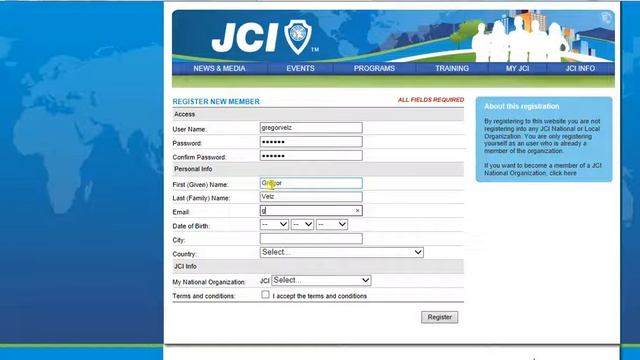Click the 'JCI Info' section header
Screen dimensions: 640x360
(185, 266)
